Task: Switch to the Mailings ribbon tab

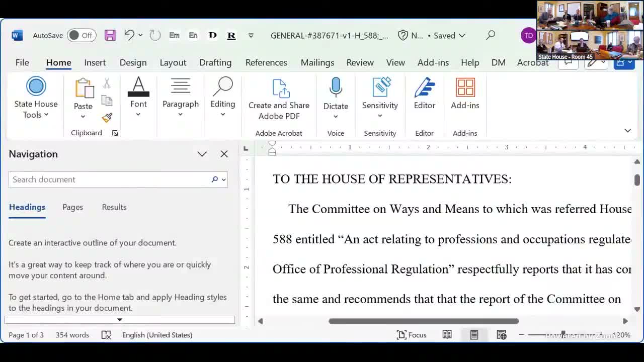Action: click(317, 62)
